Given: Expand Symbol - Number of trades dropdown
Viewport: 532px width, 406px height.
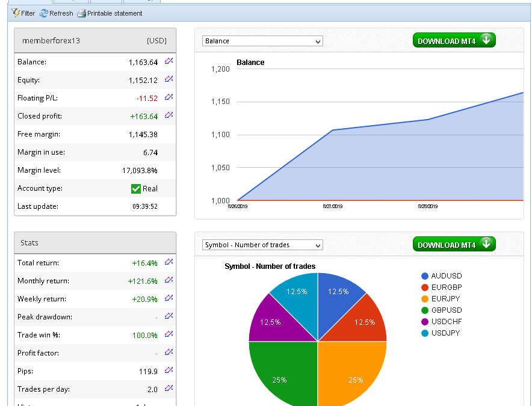Looking at the screenshot, I should tap(262, 245).
